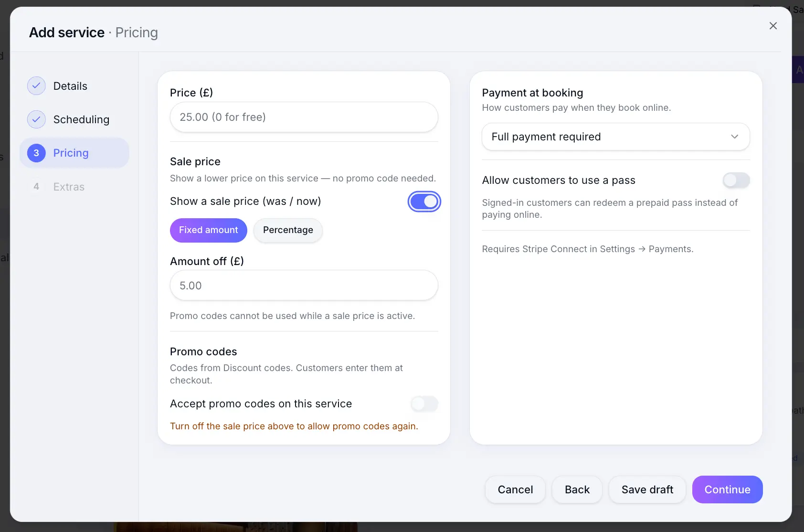The height and width of the screenshot is (532, 804).
Task: Toggle Accept promo codes on this service
Action: tap(424, 404)
